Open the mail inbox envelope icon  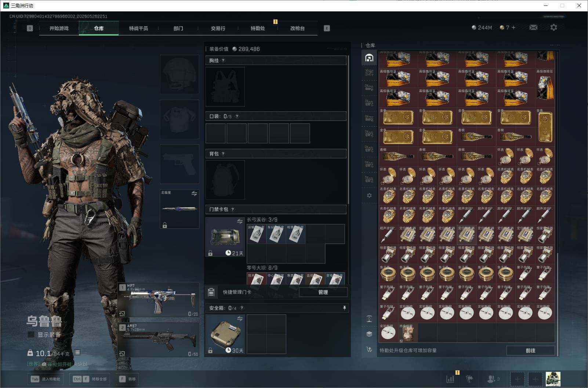533,28
